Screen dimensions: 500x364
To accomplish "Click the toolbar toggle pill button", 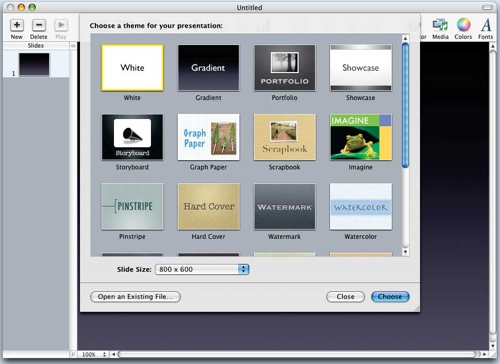I will click(487, 7).
